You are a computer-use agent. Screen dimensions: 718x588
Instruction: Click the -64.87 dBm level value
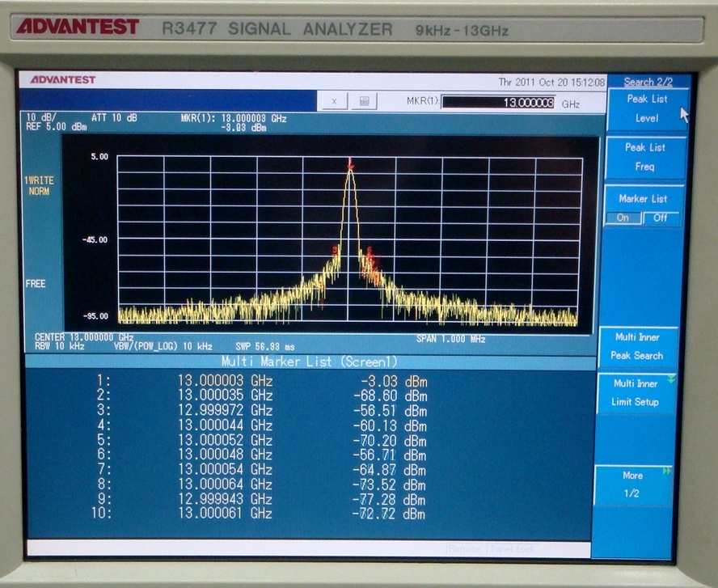pos(391,470)
